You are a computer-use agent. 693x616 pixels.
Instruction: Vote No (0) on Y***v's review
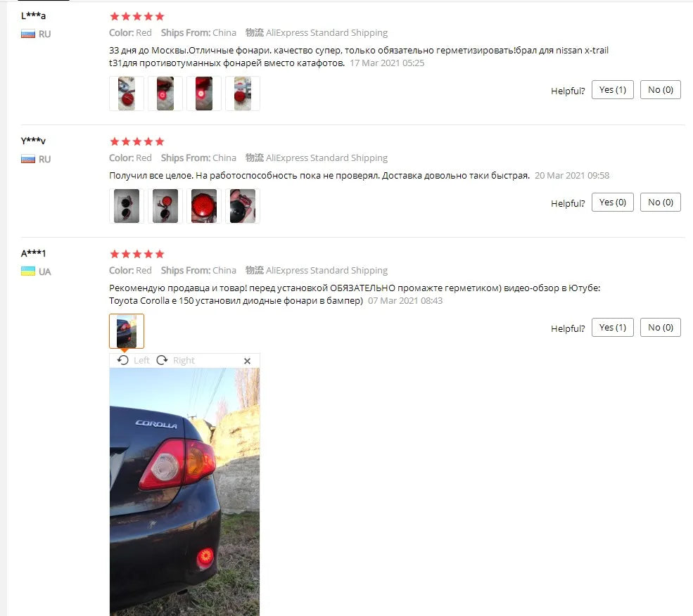pos(661,202)
